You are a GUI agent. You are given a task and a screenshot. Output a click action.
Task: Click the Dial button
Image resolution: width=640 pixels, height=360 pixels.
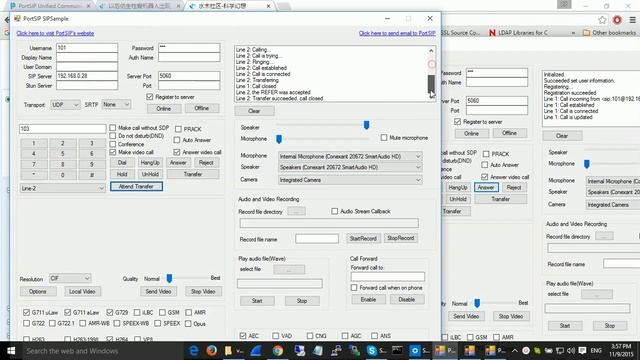click(x=122, y=163)
